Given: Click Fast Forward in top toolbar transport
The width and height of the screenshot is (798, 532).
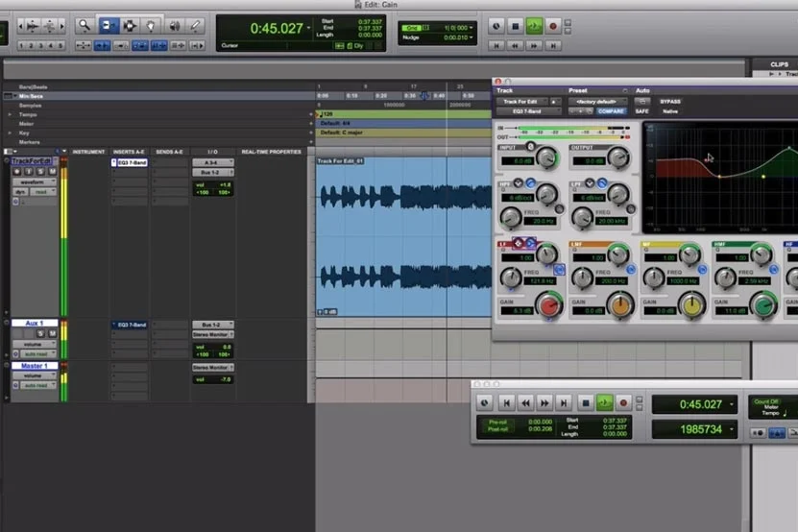Looking at the screenshot, I should 534,46.
